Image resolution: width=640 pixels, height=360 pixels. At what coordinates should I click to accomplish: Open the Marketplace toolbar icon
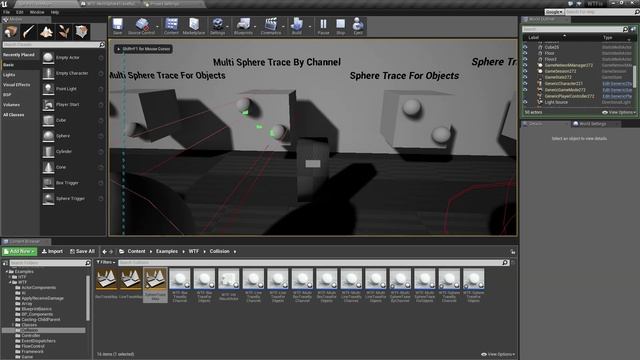click(x=194, y=26)
